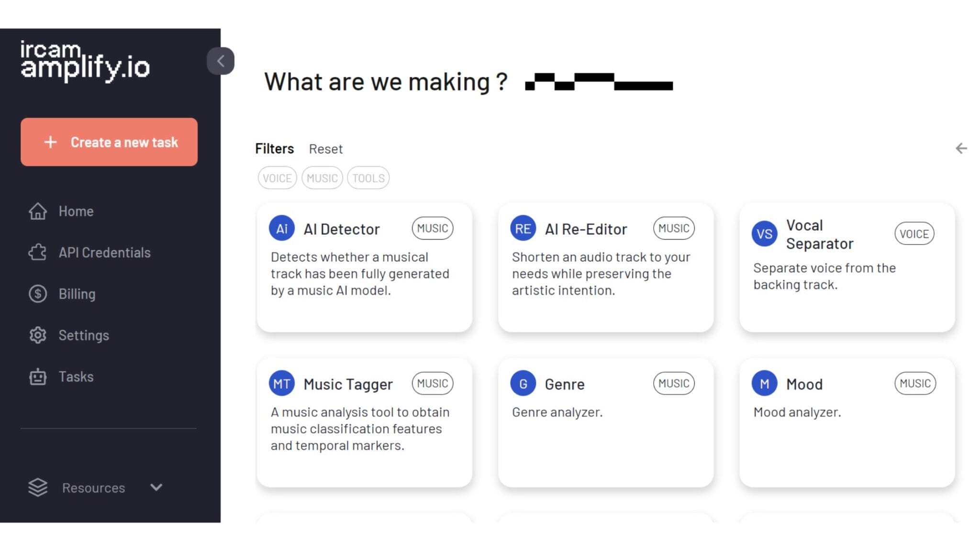Click the Home icon in sidebar
Image resolution: width=980 pixels, height=551 pixels.
click(38, 211)
